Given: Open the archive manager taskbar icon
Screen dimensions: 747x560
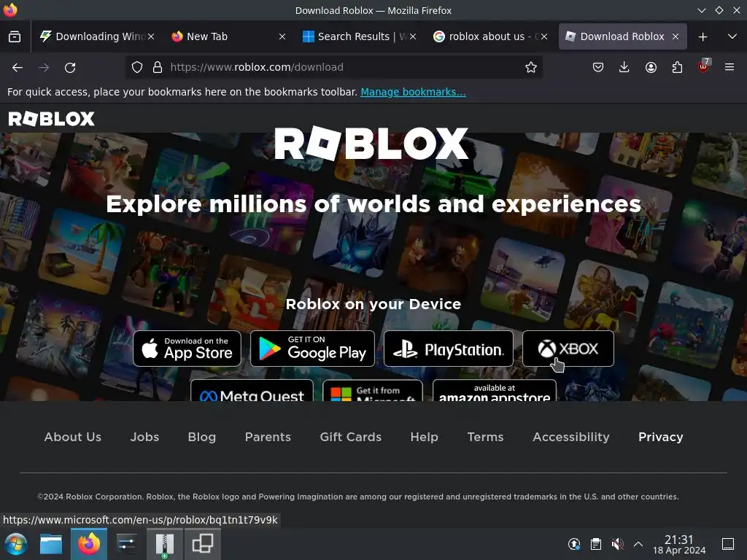Looking at the screenshot, I should click(x=164, y=544).
